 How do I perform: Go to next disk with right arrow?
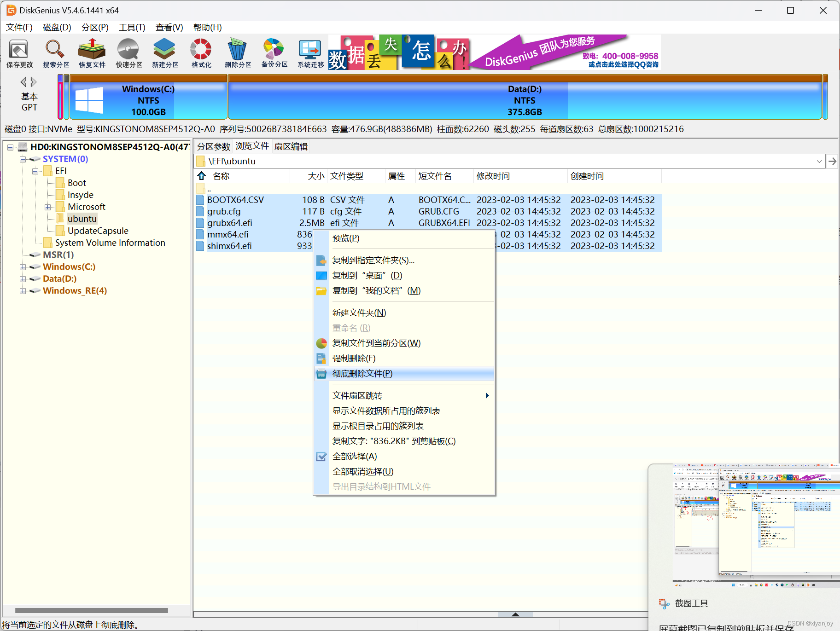(x=34, y=82)
